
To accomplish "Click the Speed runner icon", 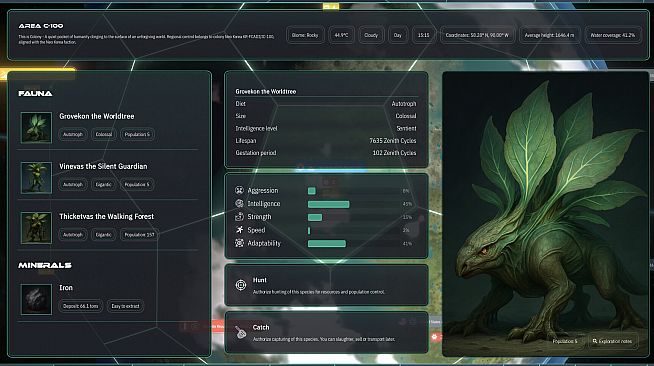I will click(239, 230).
